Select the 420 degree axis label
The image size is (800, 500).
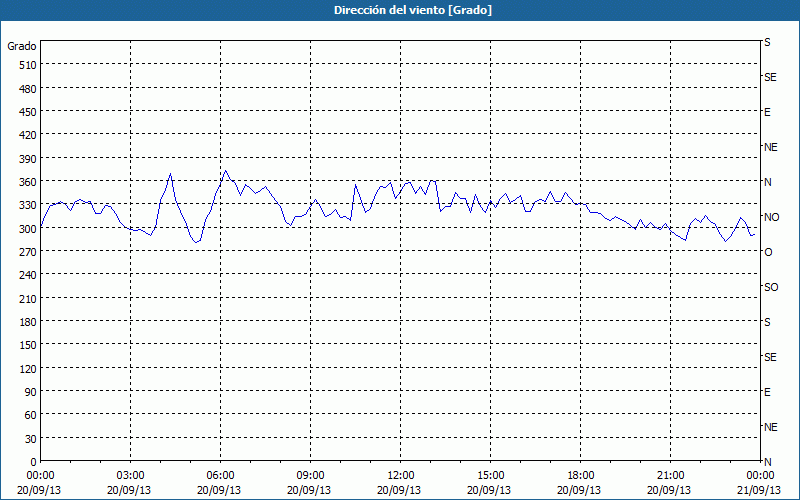[28, 135]
